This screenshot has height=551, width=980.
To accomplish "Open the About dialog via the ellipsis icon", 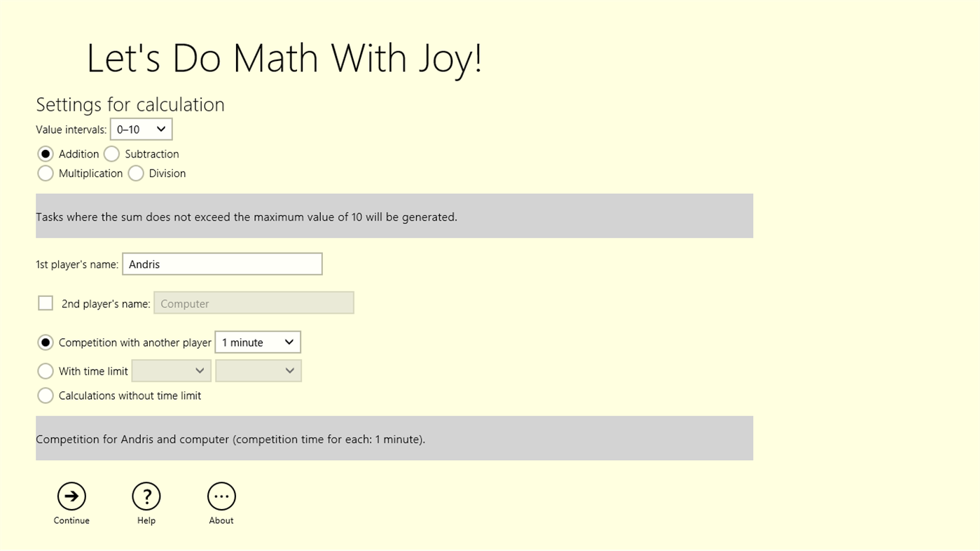I will coord(221,494).
